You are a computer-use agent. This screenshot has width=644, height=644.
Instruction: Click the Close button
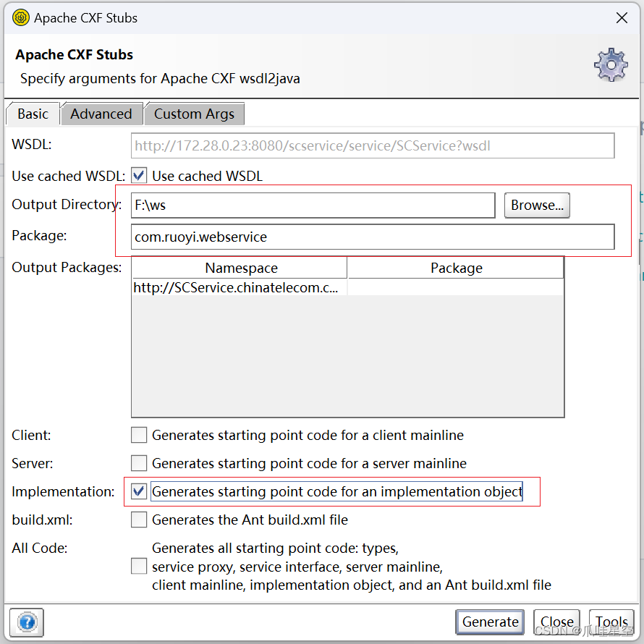556,622
